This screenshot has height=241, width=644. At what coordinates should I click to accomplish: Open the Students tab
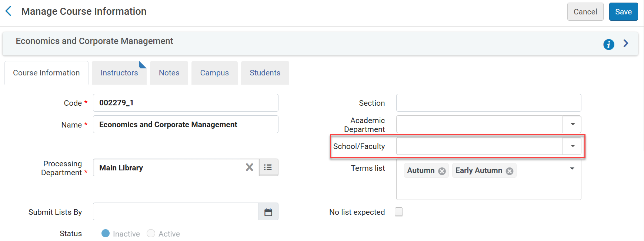coord(265,73)
